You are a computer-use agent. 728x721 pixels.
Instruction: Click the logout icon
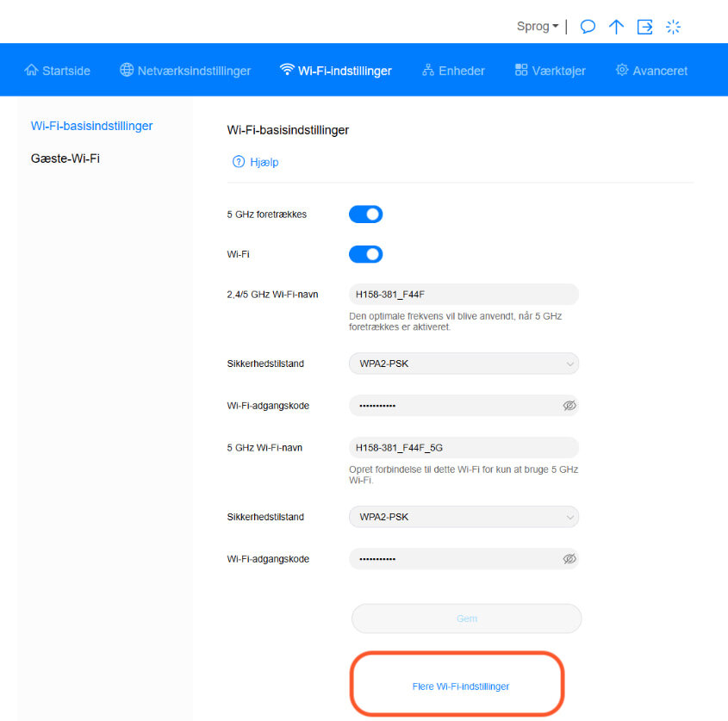click(644, 27)
